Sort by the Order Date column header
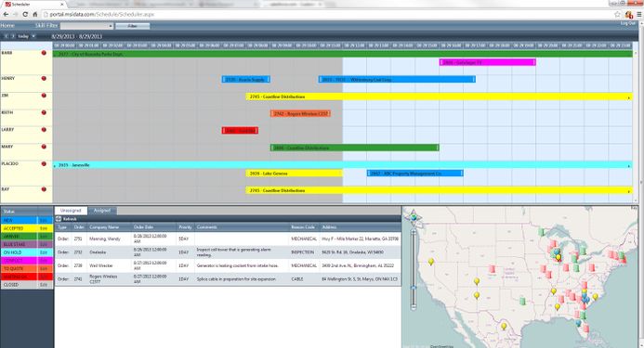This screenshot has width=644, height=348. 153,227
